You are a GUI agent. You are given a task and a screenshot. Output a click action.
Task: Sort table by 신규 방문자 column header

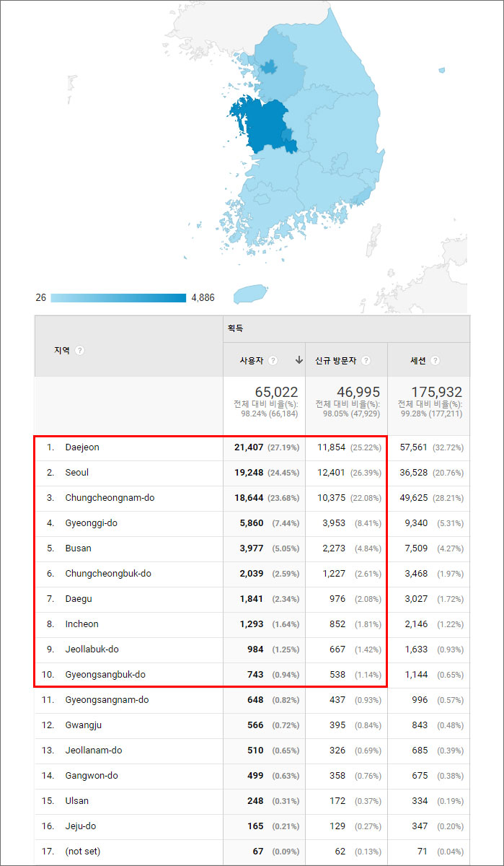tap(336, 360)
